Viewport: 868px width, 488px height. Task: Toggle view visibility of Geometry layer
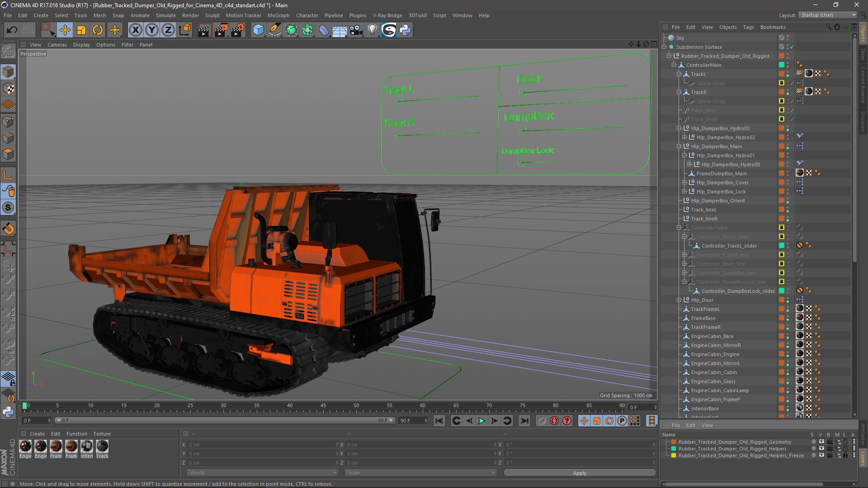(x=821, y=442)
